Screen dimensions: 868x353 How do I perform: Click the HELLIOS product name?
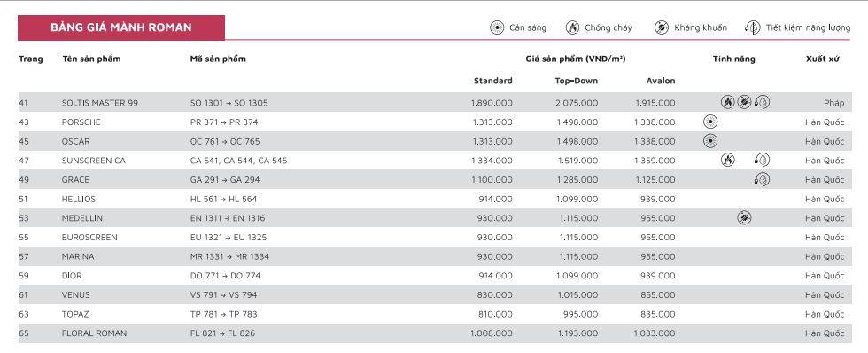79,199
